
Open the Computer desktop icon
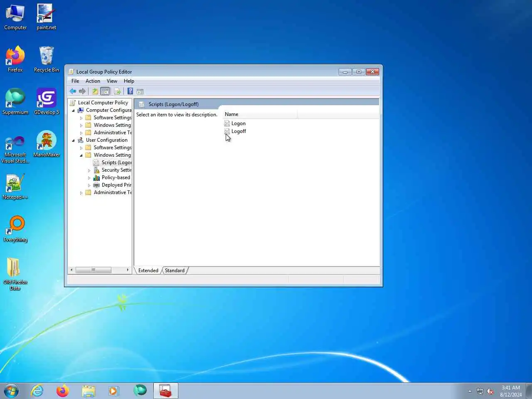15,17
